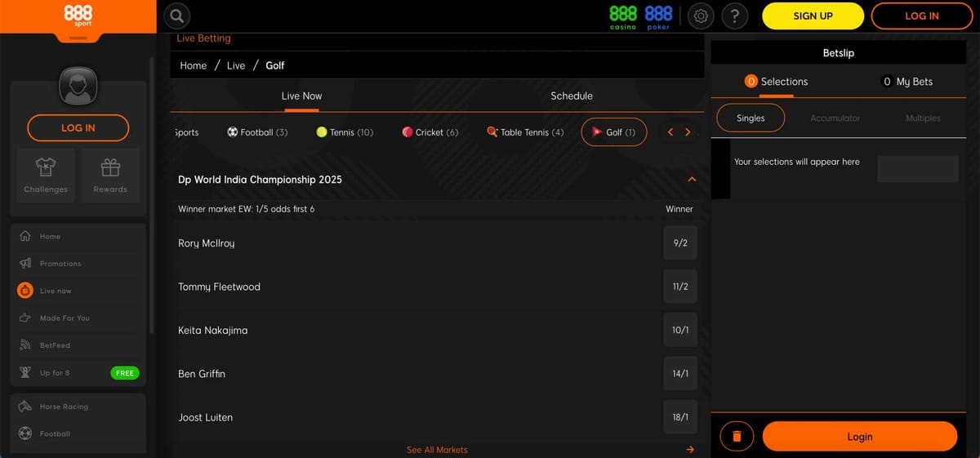The height and width of the screenshot is (458, 980).
Task: Select Live now in sidebar
Action: [x=78, y=291]
